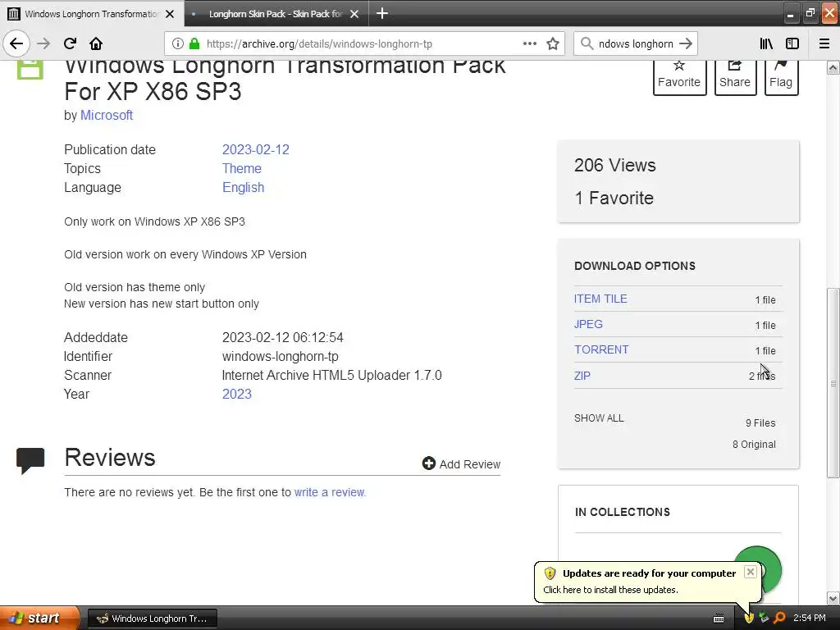Open the 2023-02-12 publication date link
Screen dimensions: 840x630
[256, 149]
